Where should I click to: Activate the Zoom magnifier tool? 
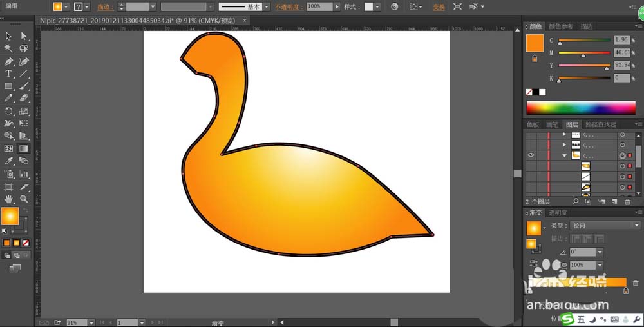(24, 199)
